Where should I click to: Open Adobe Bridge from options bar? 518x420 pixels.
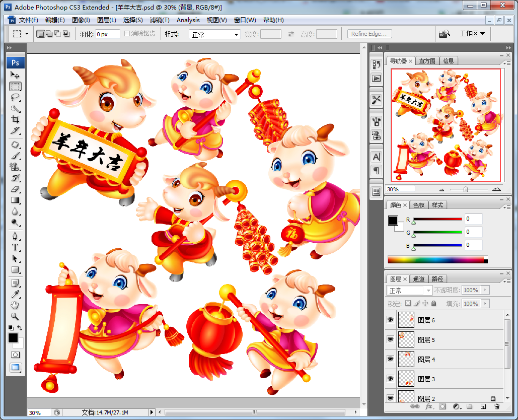(x=445, y=34)
